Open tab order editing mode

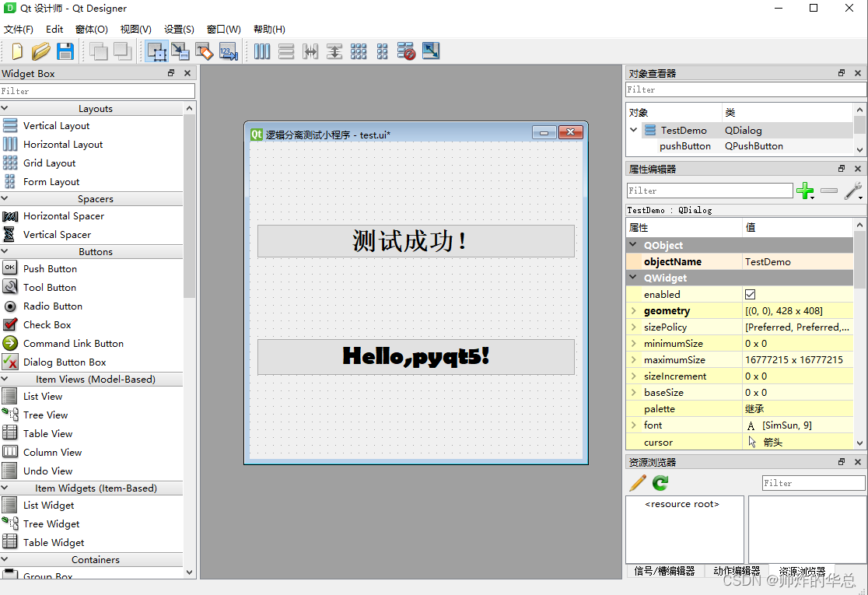228,51
